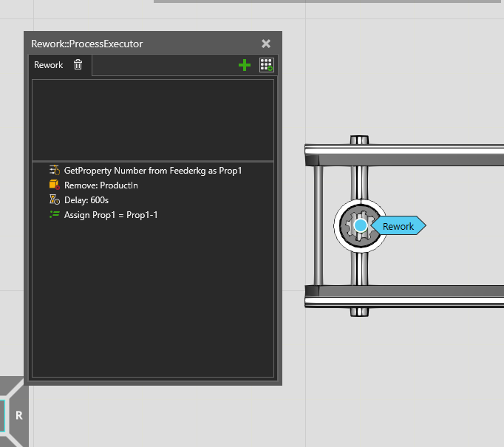Click the Remove ProductIn box icon

click(54, 185)
